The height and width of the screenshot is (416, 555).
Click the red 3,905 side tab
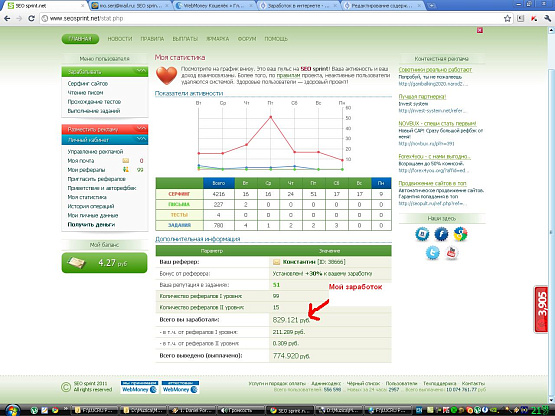point(541,309)
